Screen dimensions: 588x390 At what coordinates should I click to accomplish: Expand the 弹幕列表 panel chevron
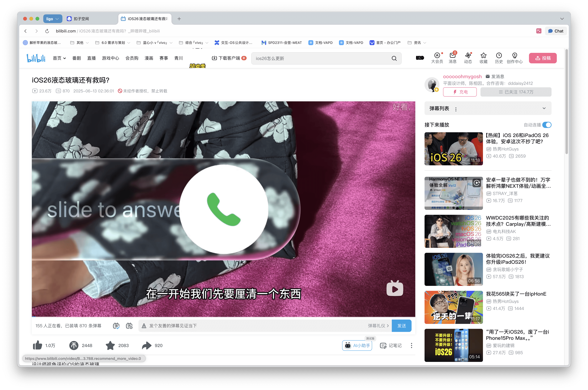click(x=544, y=108)
